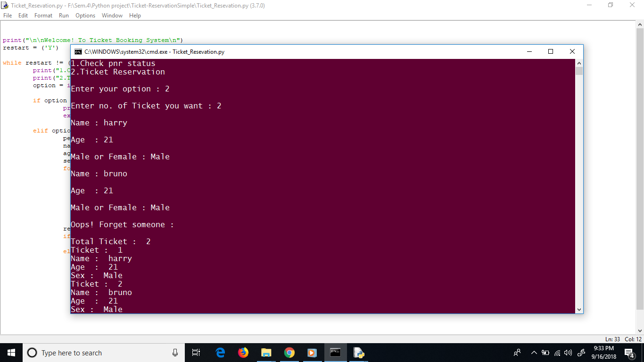This screenshot has height=362, width=644.
Task: Click the console scrollbar up arrow
Action: (x=579, y=63)
